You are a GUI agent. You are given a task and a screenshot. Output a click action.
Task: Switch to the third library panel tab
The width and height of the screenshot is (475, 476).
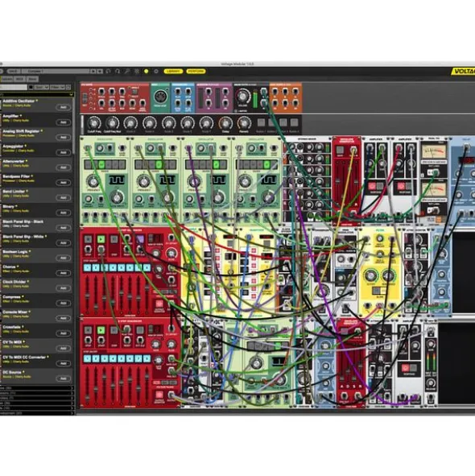pos(32,79)
